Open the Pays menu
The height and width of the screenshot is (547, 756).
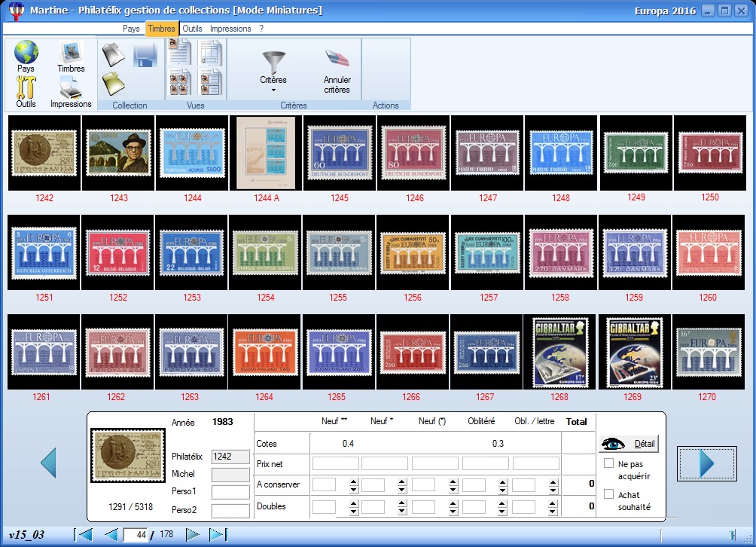pyautogui.click(x=131, y=29)
